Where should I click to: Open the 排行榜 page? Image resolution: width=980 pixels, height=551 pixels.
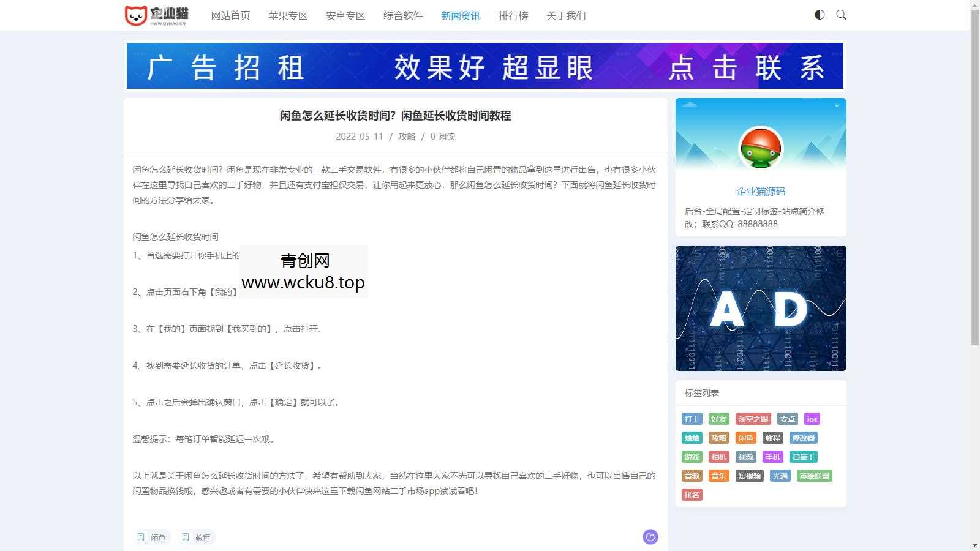[513, 15]
